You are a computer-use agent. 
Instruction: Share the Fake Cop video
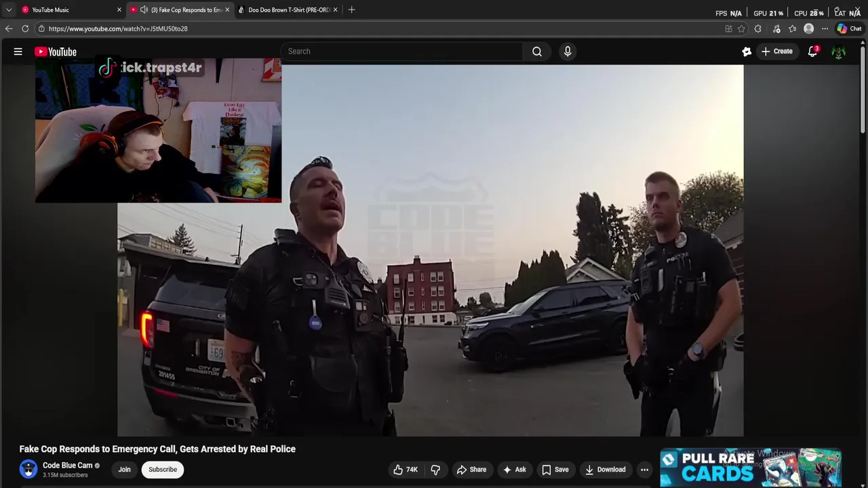pyautogui.click(x=471, y=470)
